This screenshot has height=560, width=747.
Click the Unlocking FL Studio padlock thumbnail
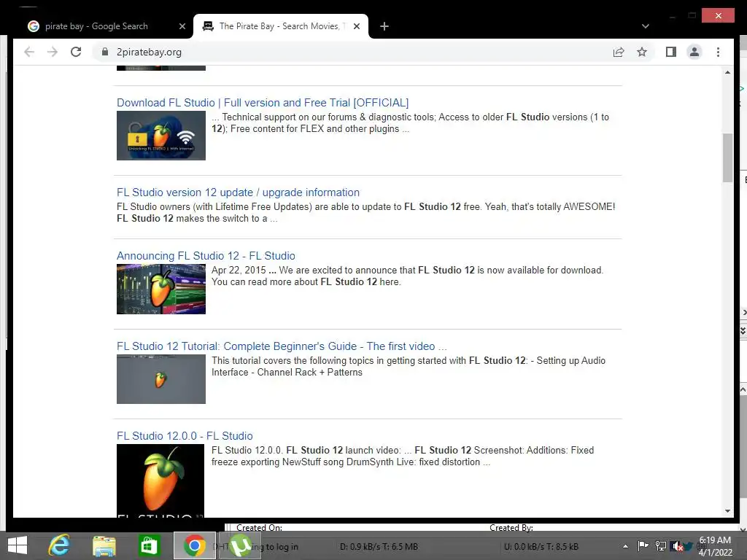(161, 136)
